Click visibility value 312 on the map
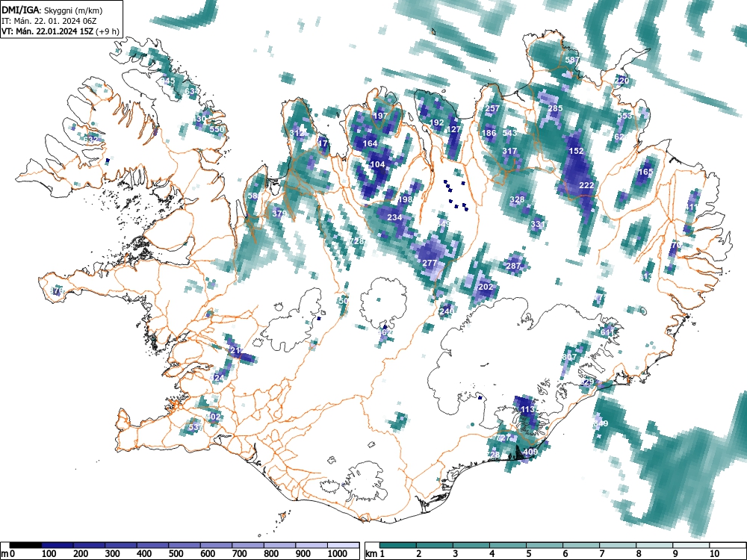The width and height of the screenshot is (747, 560). click(297, 133)
